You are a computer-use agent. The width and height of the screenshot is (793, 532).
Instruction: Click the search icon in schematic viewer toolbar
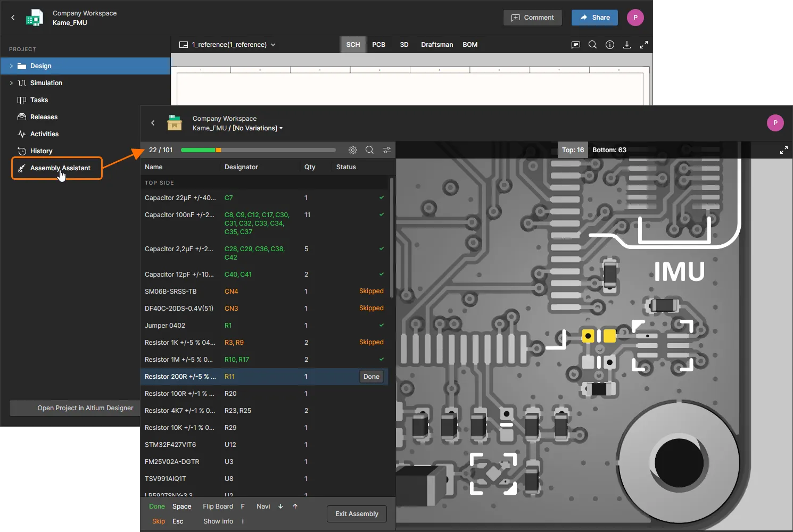click(592, 45)
